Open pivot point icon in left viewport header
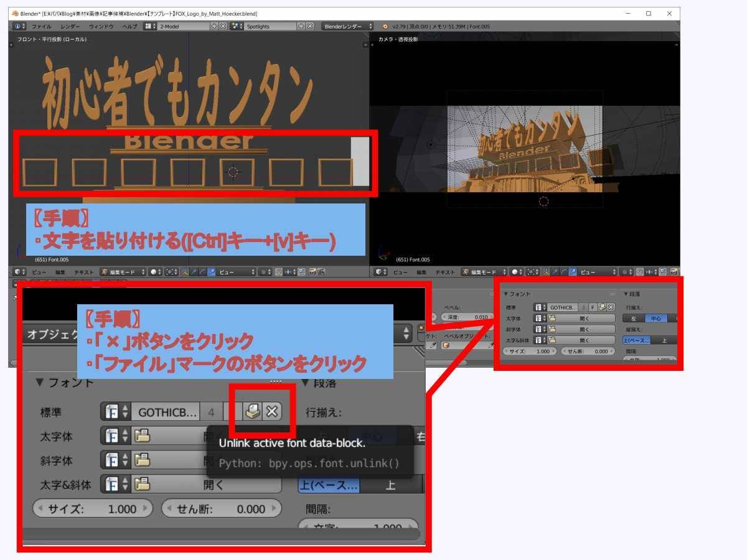 tap(172, 272)
